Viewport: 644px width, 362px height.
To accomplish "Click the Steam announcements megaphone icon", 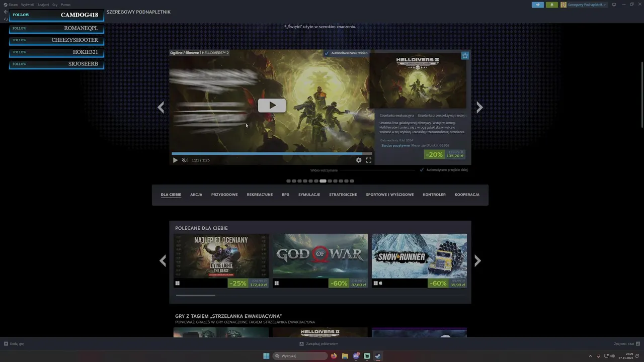I will coord(537,5).
